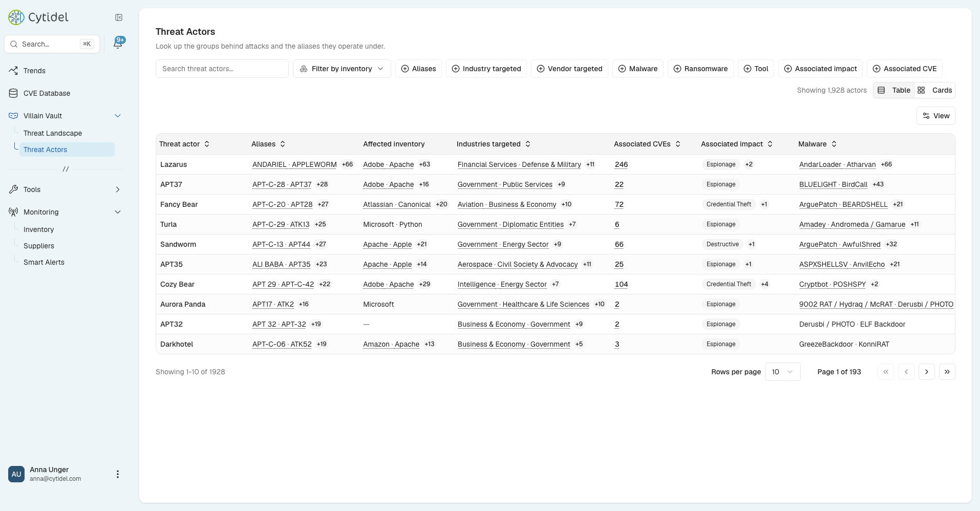Click the Trends chart icon
Screen dimensions: 980x511
pos(13,71)
